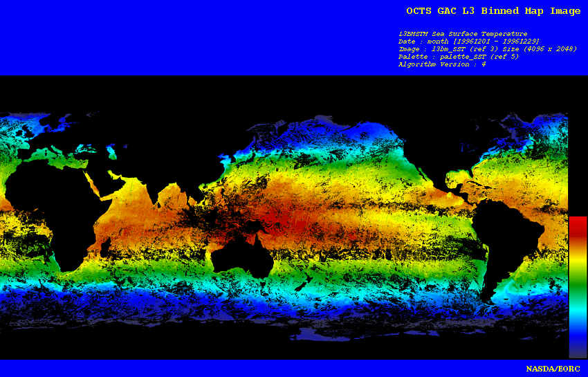Click the title 'OCTS GAC L3 Binned Map Image'
The width and height of the screenshot is (588, 377).
[493, 11]
